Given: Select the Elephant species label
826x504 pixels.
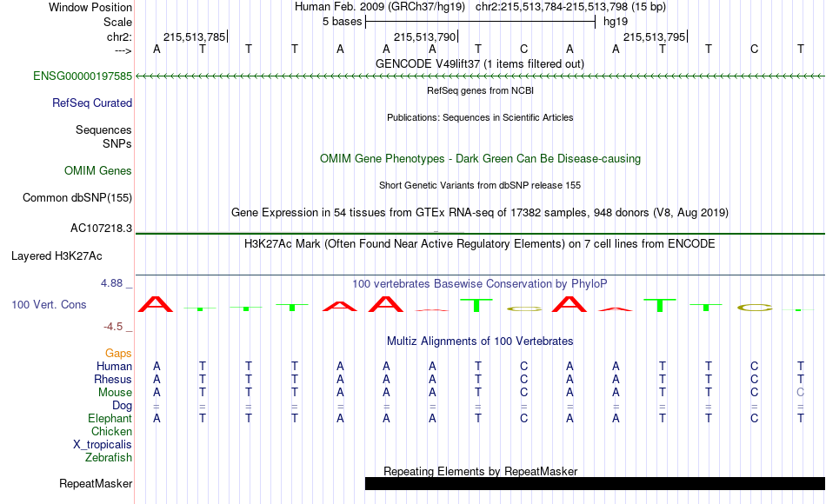Looking at the screenshot, I should [x=110, y=418].
